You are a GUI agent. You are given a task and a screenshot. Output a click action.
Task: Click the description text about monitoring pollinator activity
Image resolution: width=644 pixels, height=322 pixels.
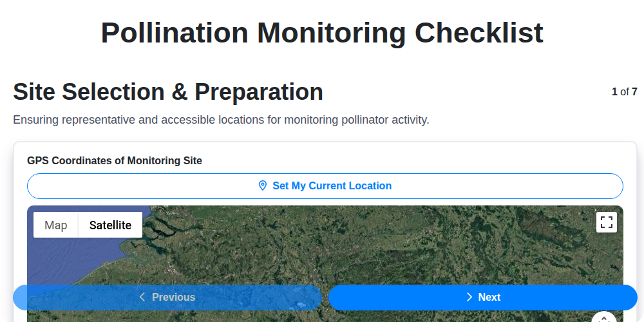point(221,120)
